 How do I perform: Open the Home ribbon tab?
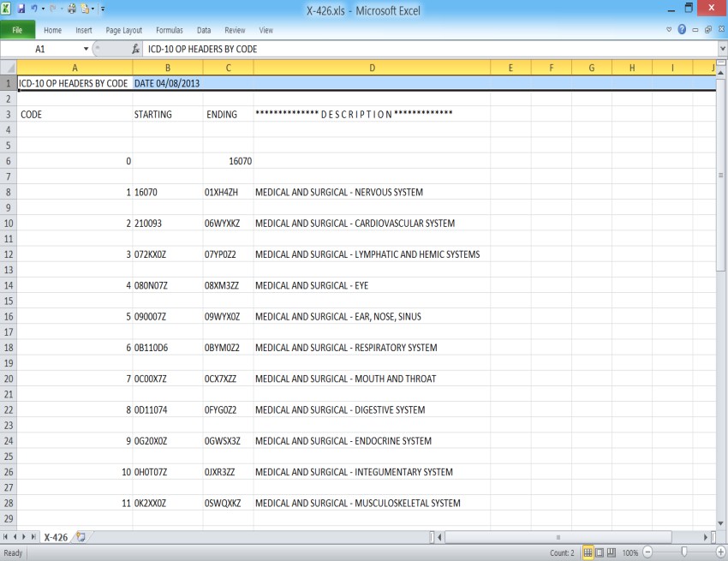[52, 30]
